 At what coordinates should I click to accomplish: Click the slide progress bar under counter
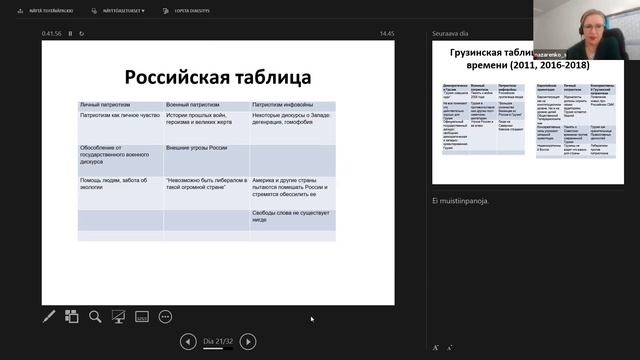click(x=218, y=349)
